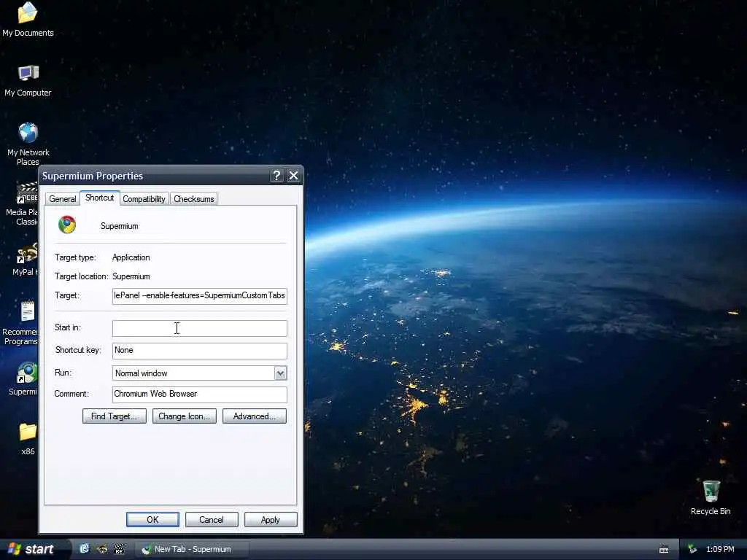Image resolution: width=747 pixels, height=560 pixels.
Task: Click the keyboard icon in system tray
Action: click(x=664, y=550)
